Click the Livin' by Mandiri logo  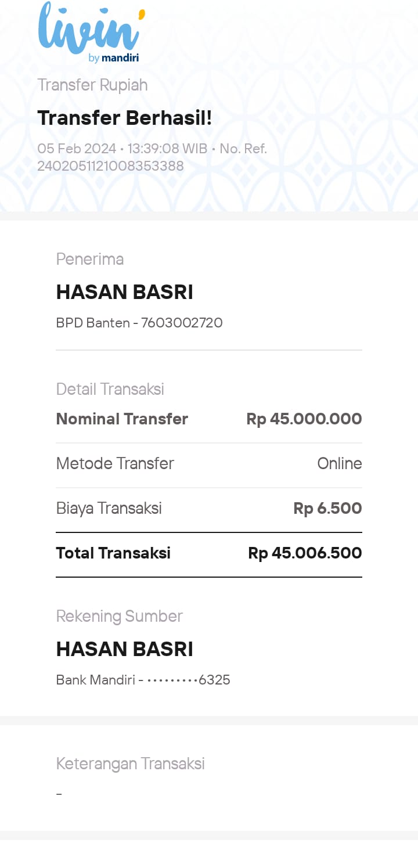tap(91, 32)
